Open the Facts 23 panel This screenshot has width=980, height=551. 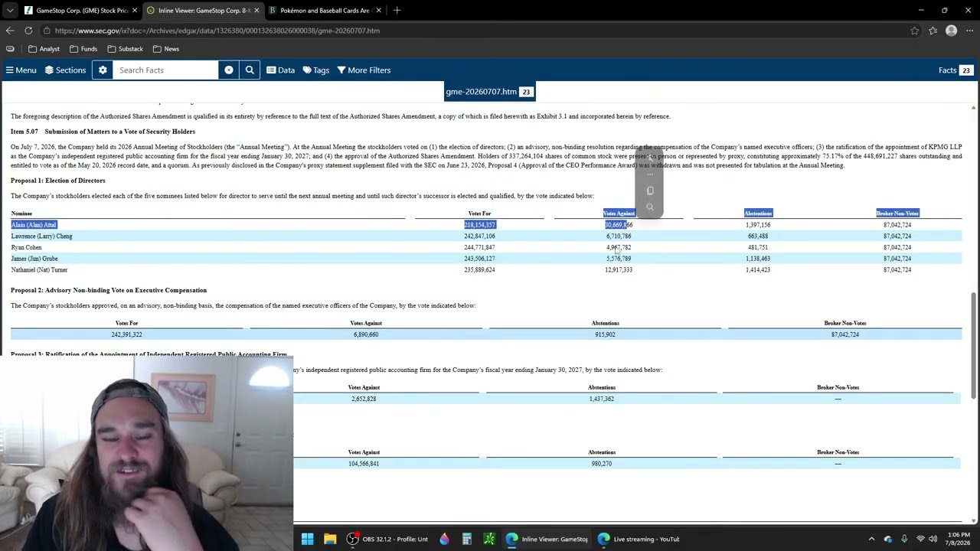(x=955, y=70)
